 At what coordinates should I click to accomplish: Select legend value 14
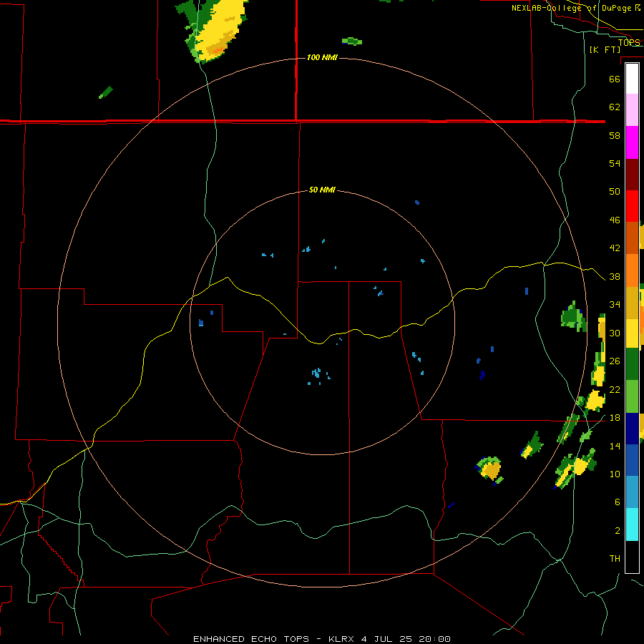click(615, 446)
